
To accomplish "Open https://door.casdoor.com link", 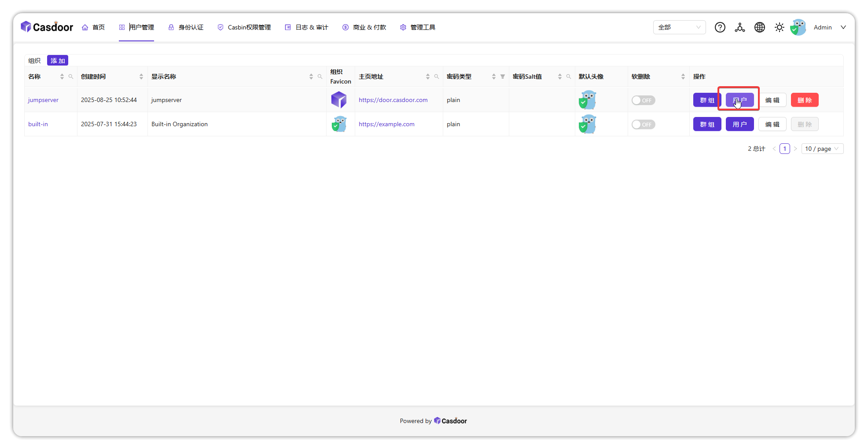I will point(393,100).
